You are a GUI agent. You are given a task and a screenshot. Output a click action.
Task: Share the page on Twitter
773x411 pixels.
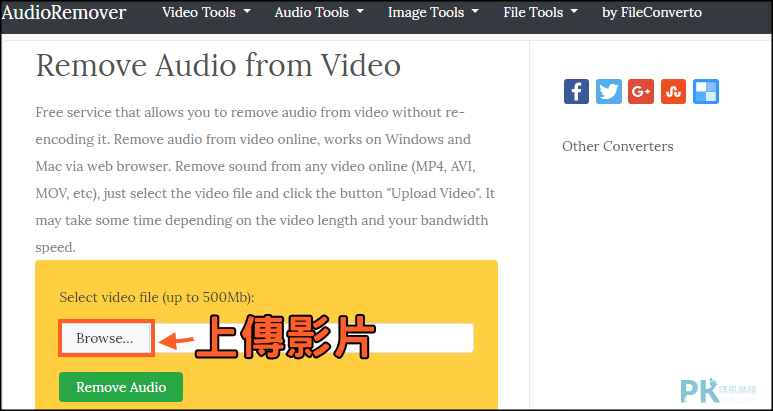tap(609, 91)
